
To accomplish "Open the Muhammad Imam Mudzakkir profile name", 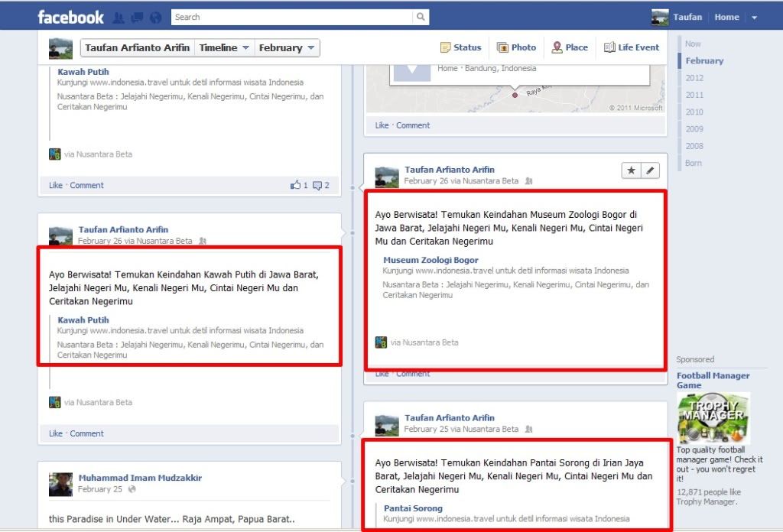I will click(140, 478).
